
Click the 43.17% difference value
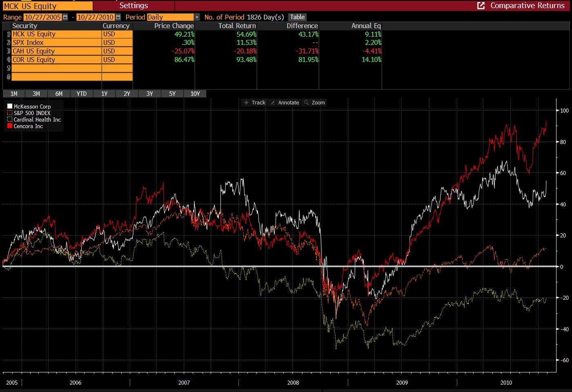click(309, 34)
